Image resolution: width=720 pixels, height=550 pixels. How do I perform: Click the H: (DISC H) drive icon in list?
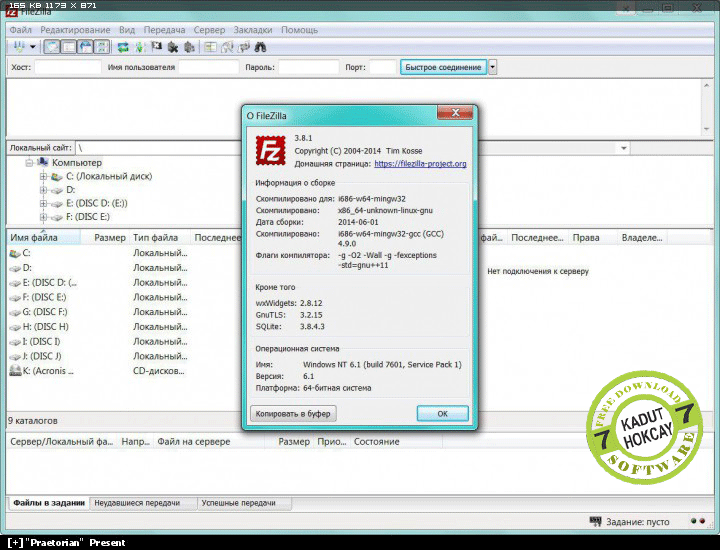coord(15,327)
